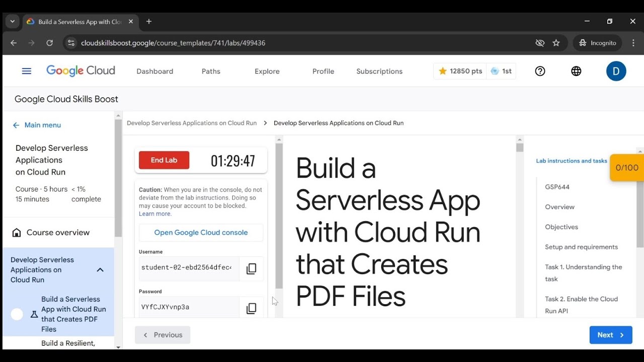Click the first breadcrumb Develop Serverless Applications link
This screenshot has height=362, width=644.
click(x=192, y=123)
